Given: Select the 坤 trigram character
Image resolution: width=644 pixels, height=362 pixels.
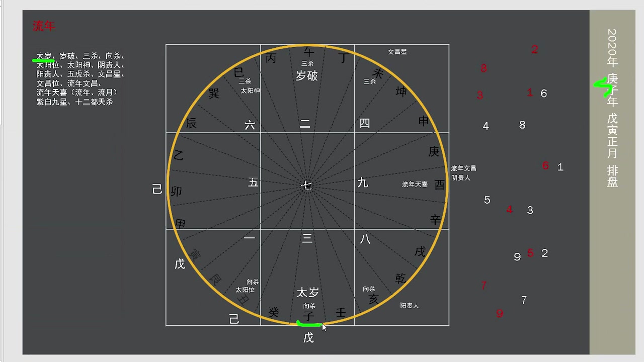Looking at the screenshot, I should pyautogui.click(x=401, y=92).
